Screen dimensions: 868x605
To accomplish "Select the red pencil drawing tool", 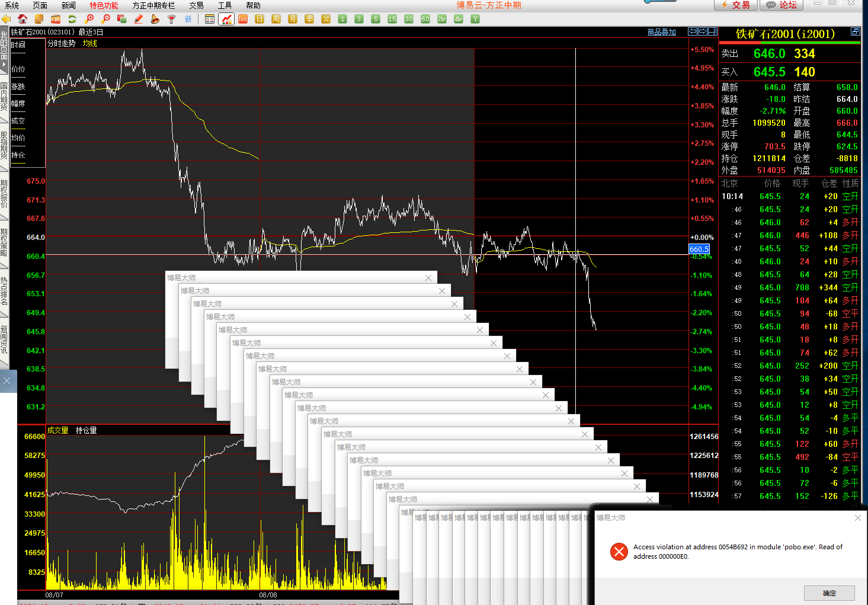I will [139, 19].
